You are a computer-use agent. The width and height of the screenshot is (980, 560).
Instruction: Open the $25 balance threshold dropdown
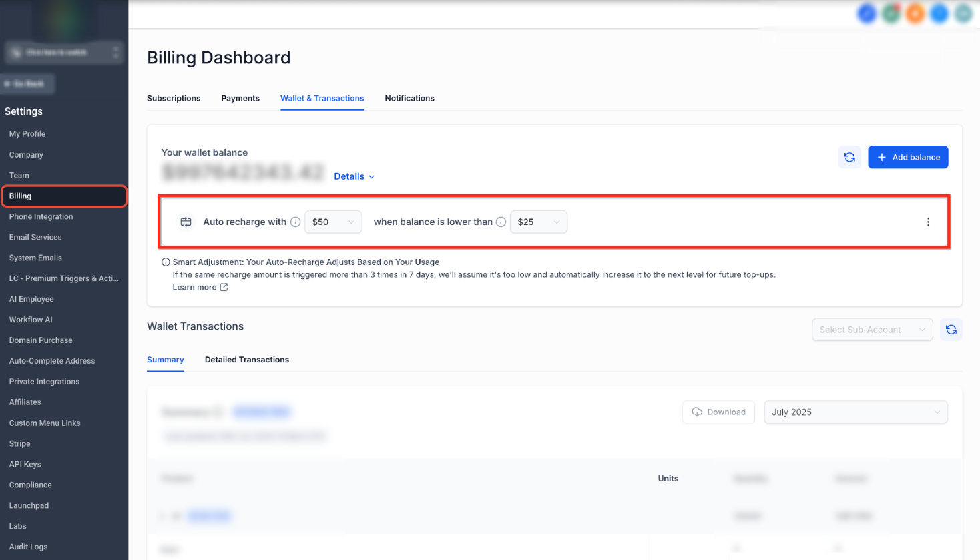pos(539,222)
